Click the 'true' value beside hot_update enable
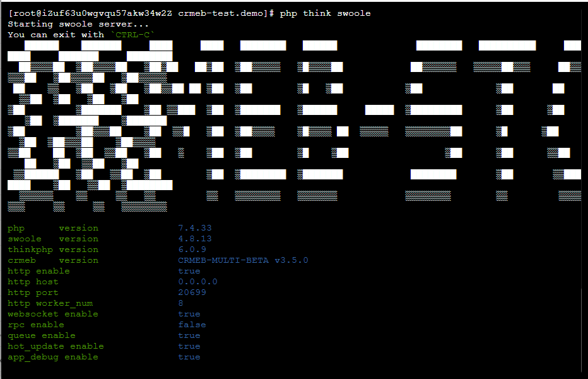This screenshot has width=588, height=379. pyautogui.click(x=189, y=346)
